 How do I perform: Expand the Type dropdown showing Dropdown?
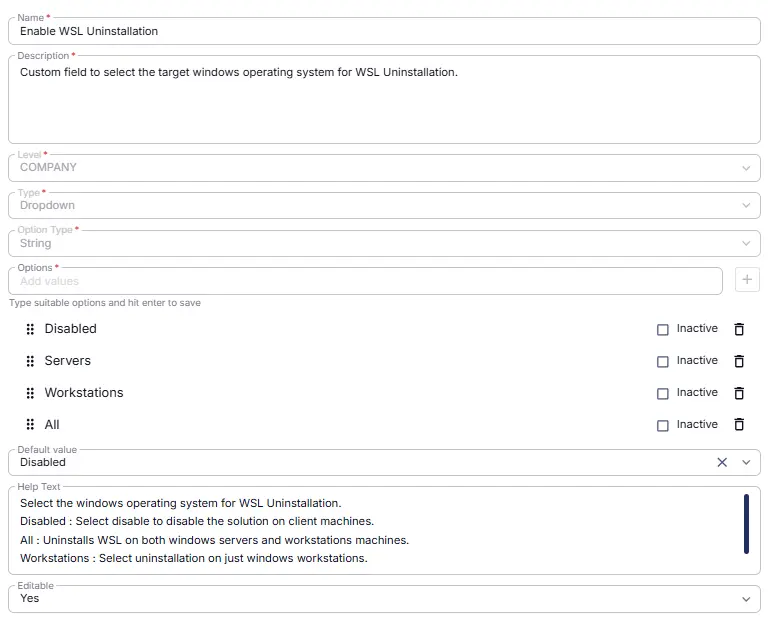pos(384,206)
